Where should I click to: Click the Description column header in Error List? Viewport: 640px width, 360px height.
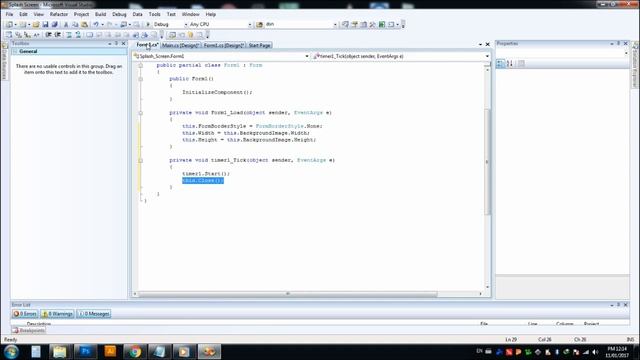[x=39, y=324]
